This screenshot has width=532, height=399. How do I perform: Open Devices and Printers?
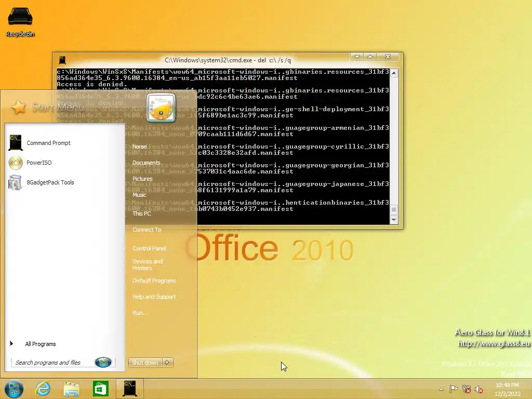tap(148, 264)
